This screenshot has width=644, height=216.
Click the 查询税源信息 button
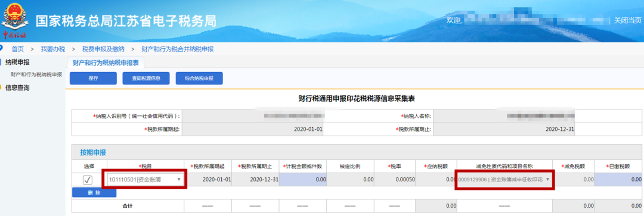click(x=146, y=79)
